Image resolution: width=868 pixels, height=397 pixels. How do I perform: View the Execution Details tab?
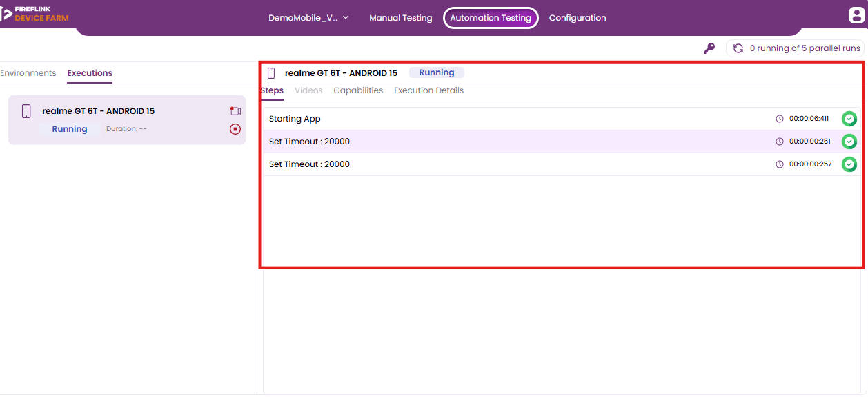click(x=428, y=90)
